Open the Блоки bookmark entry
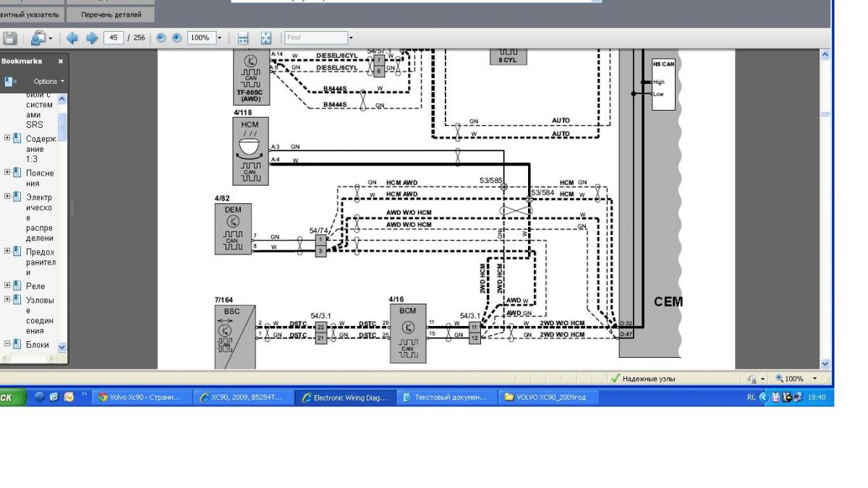Viewport: 868px width, 488px height. coord(38,345)
